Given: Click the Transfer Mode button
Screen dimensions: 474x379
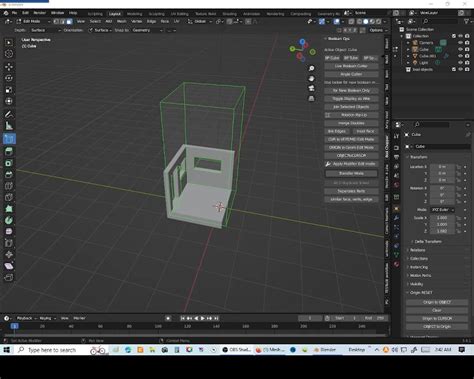Looking at the screenshot, I should click(x=351, y=173).
